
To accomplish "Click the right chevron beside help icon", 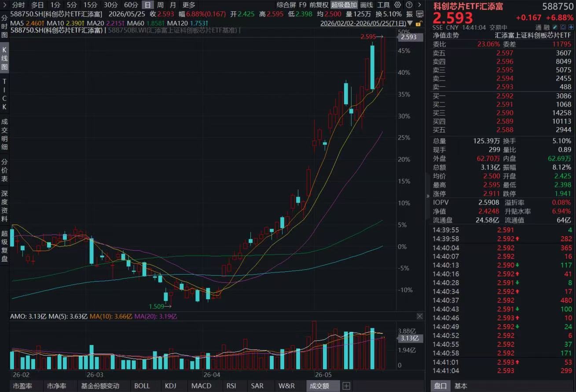I will click(418, 5).
